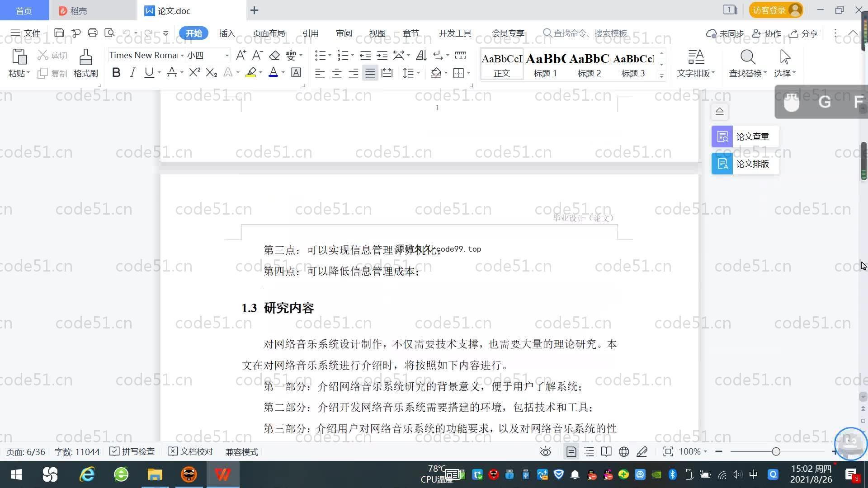Clear formatting with eraser icon
The height and width of the screenshot is (488, 868).
coord(274,55)
